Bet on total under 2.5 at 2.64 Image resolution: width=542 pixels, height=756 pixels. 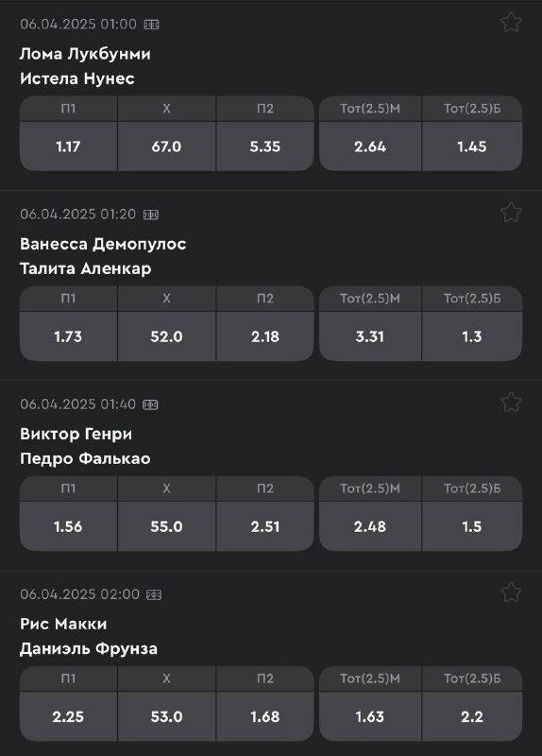tap(370, 146)
